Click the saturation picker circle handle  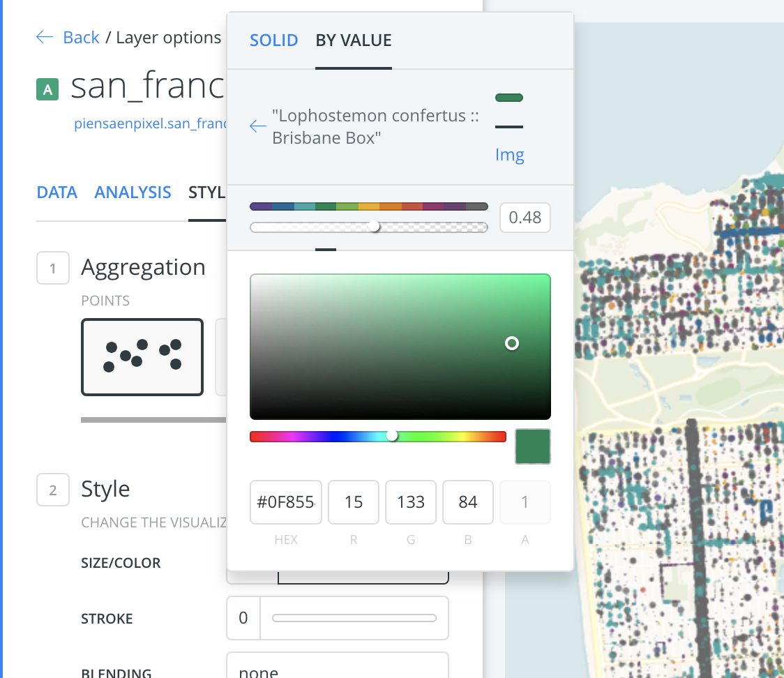coord(511,343)
